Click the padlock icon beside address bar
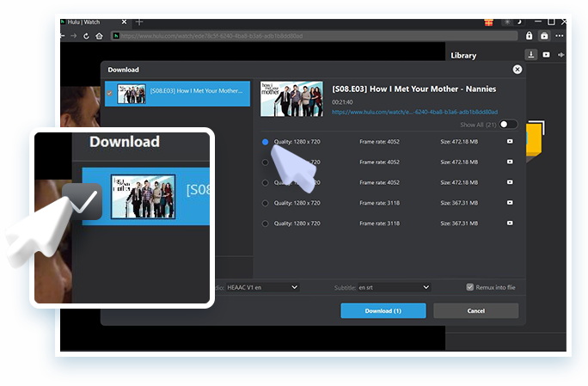Image resolution: width=588 pixels, height=386 pixels. [x=529, y=35]
